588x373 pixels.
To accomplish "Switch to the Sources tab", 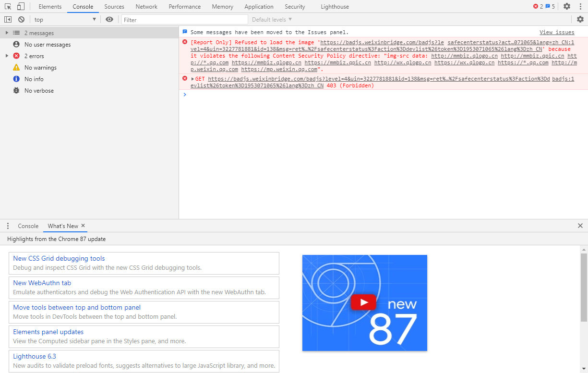I will [114, 7].
